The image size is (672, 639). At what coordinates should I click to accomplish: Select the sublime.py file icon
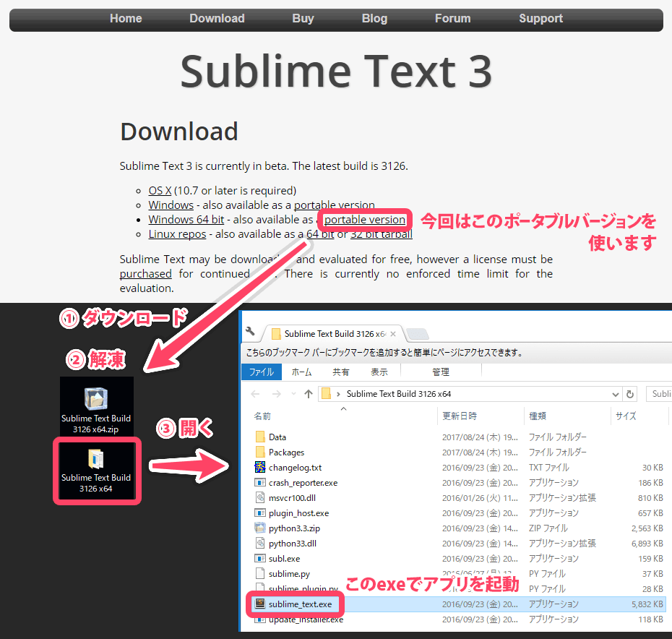pos(260,573)
